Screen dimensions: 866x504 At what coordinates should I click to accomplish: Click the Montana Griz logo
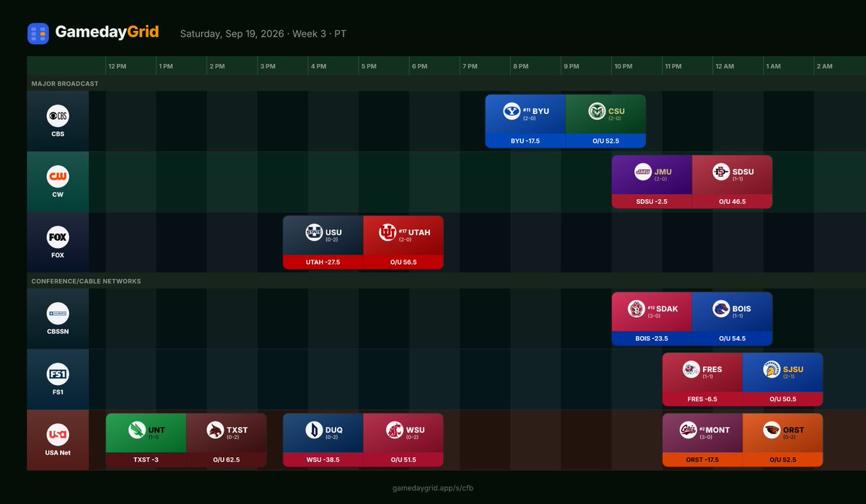688,430
